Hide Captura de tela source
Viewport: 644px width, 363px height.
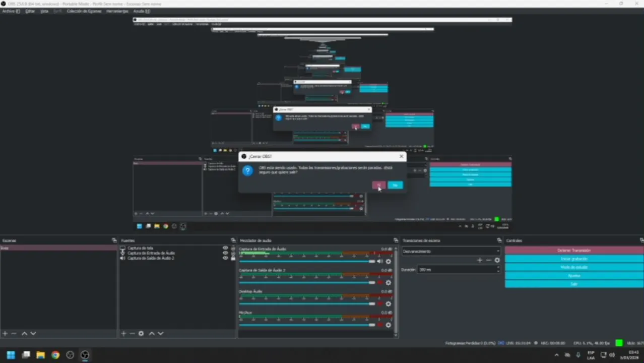click(x=225, y=248)
